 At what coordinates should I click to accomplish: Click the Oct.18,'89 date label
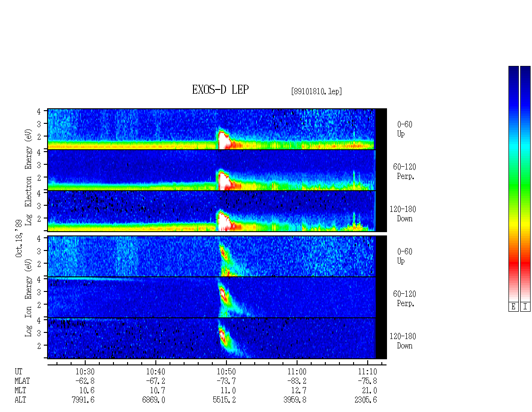19,238
